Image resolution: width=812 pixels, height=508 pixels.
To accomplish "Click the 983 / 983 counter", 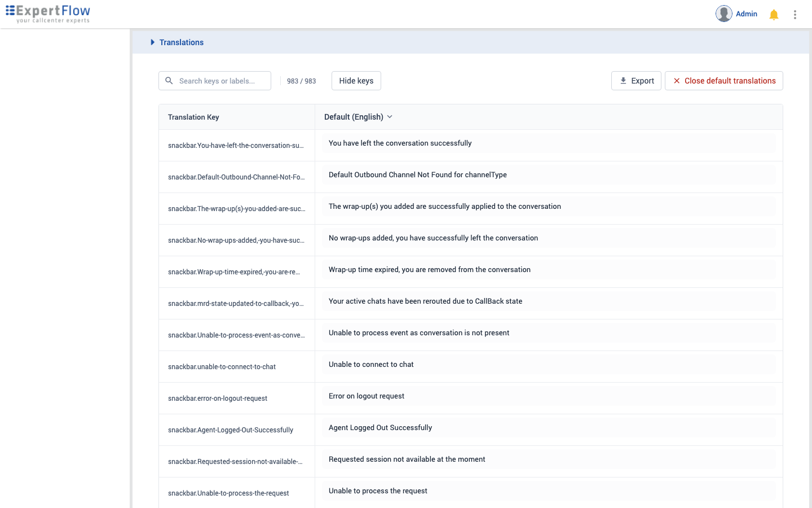I will click(301, 81).
